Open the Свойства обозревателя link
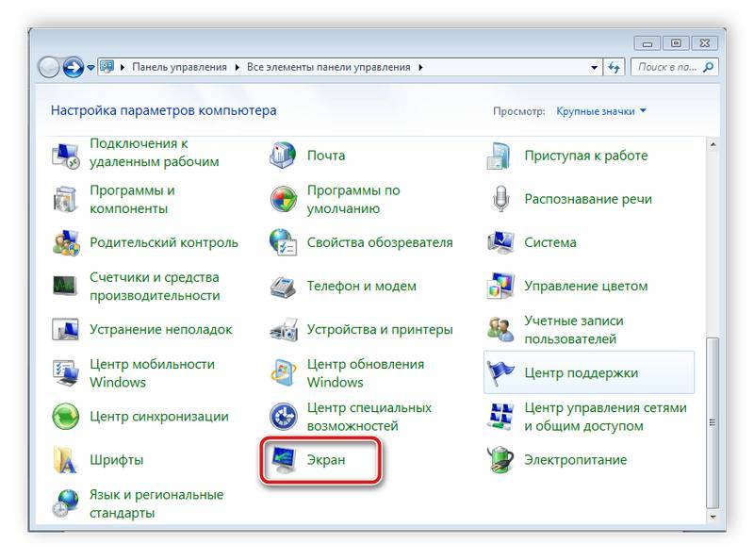This screenshot has height=560, width=754. click(x=380, y=242)
